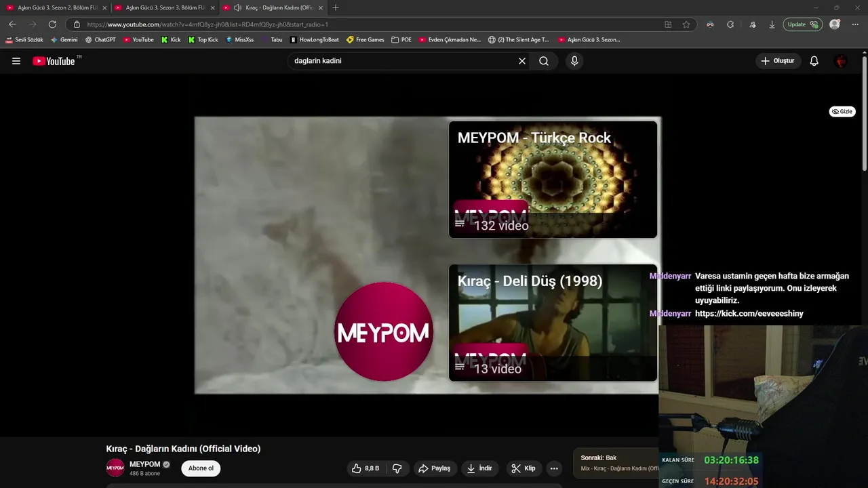Click the browser Update button
This screenshot has height=488, width=868.
[x=803, y=24]
